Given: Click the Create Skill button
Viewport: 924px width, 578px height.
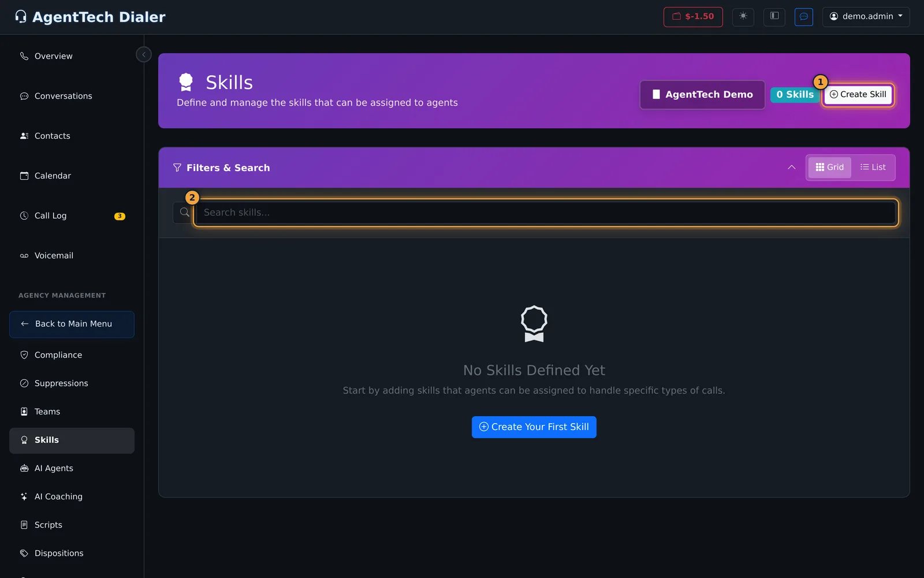Looking at the screenshot, I should pyautogui.click(x=858, y=95).
